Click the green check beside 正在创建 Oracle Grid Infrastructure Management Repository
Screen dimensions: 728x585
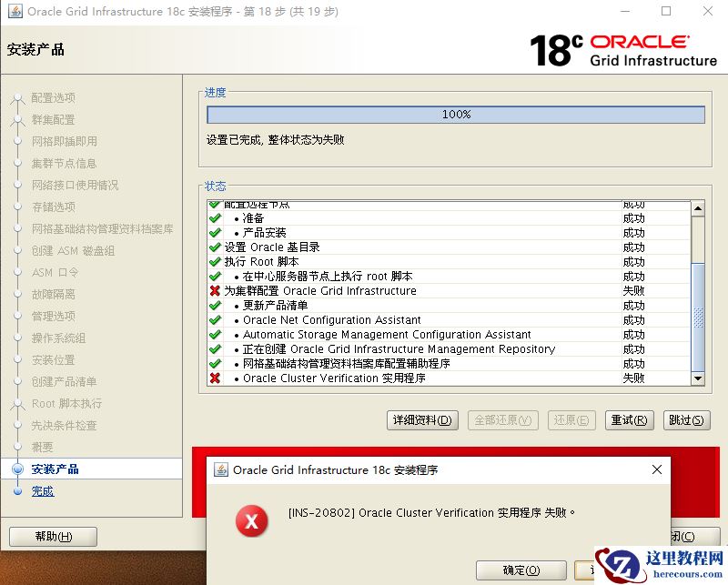click(x=215, y=348)
